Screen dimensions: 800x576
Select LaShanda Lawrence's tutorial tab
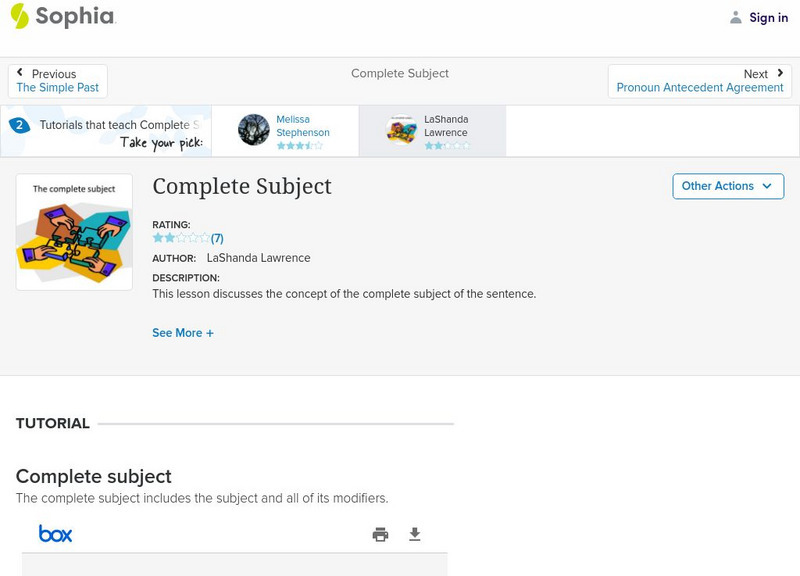point(446,131)
